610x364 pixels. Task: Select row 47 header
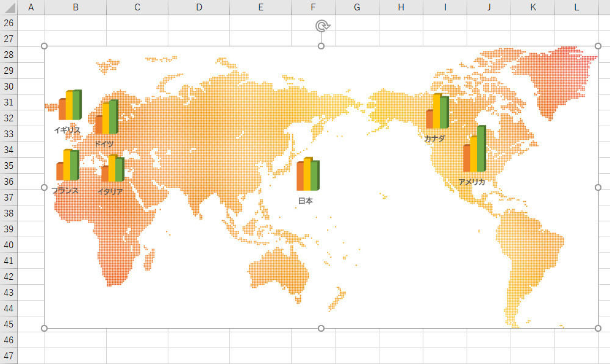[9, 356]
